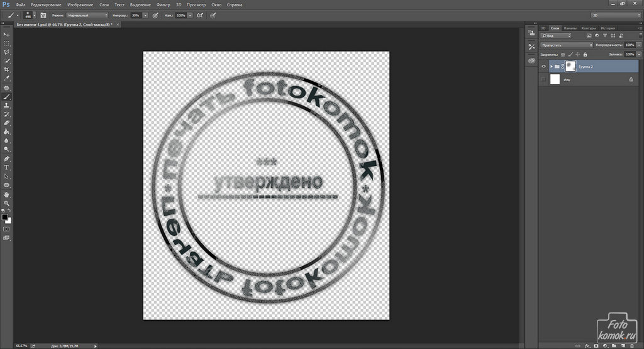
Task: Toggle pressure control for opacity
Action: point(155,15)
